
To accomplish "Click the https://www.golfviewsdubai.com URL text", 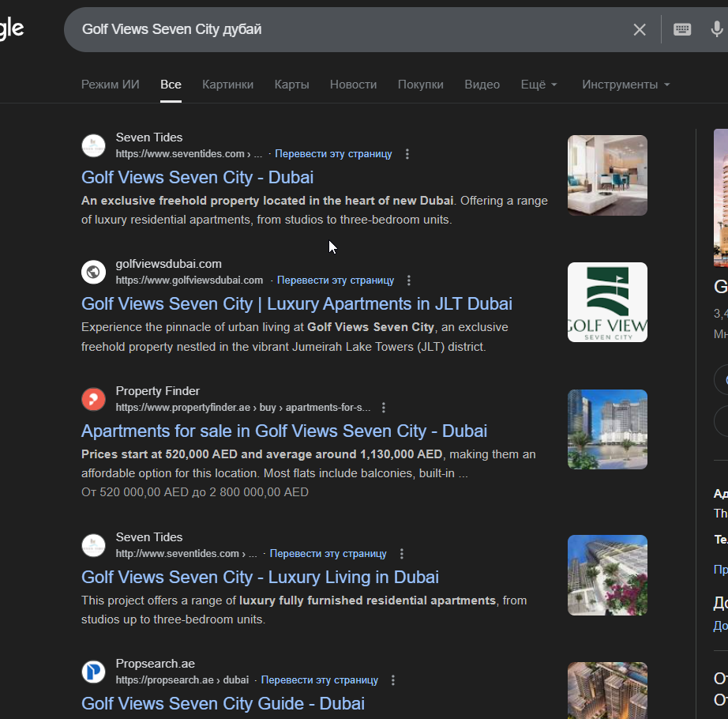I will click(189, 280).
